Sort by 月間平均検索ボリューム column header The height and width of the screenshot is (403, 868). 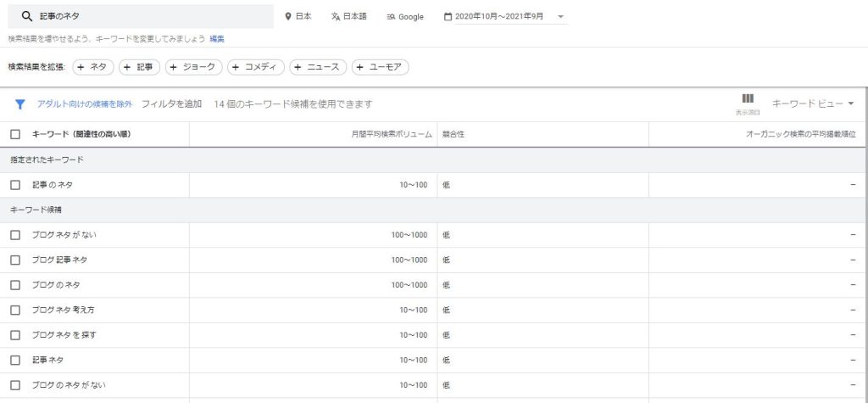tap(392, 134)
